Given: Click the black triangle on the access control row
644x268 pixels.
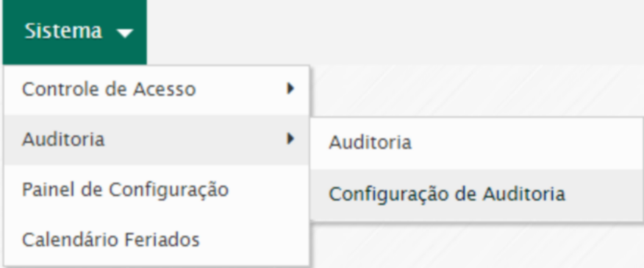Looking at the screenshot, I should [290, 88].
